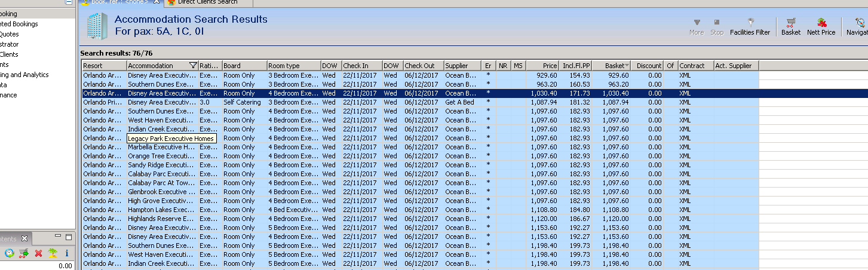Open Deleted Bookings in the left sidebar
The height and width of the screenshot is (270, 868).
[x=19, y=24]
